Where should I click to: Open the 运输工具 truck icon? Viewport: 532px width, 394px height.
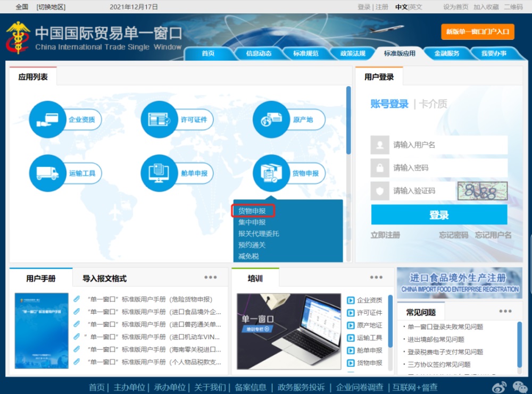pos(47,173)
